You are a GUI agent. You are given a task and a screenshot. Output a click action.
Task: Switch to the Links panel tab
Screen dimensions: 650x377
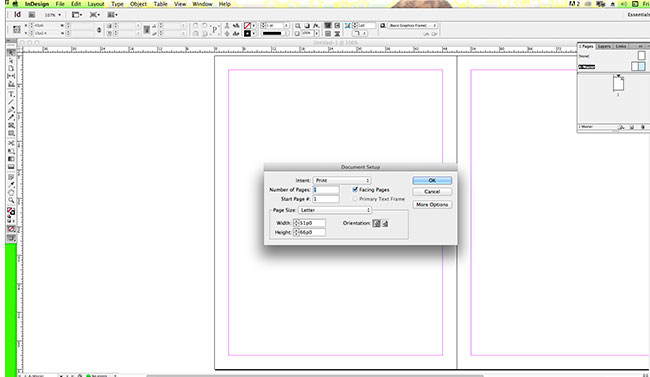(621, 46)
